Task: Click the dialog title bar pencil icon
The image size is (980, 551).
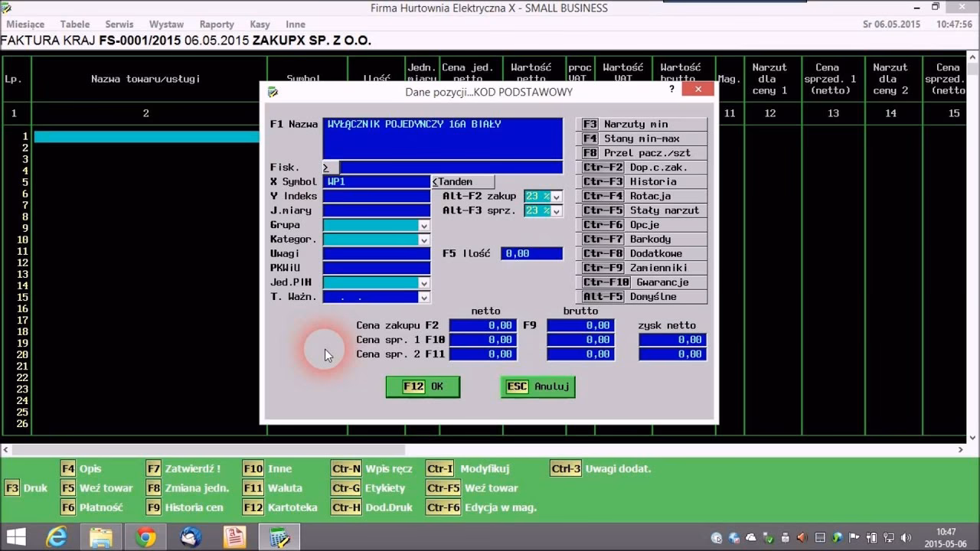Action: coord(273,92)
